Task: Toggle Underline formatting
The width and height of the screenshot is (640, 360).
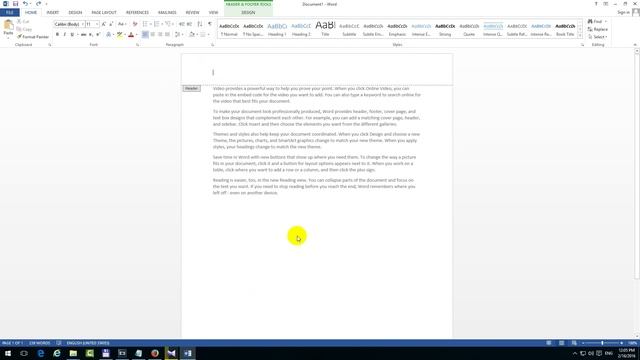Action: 72,35
